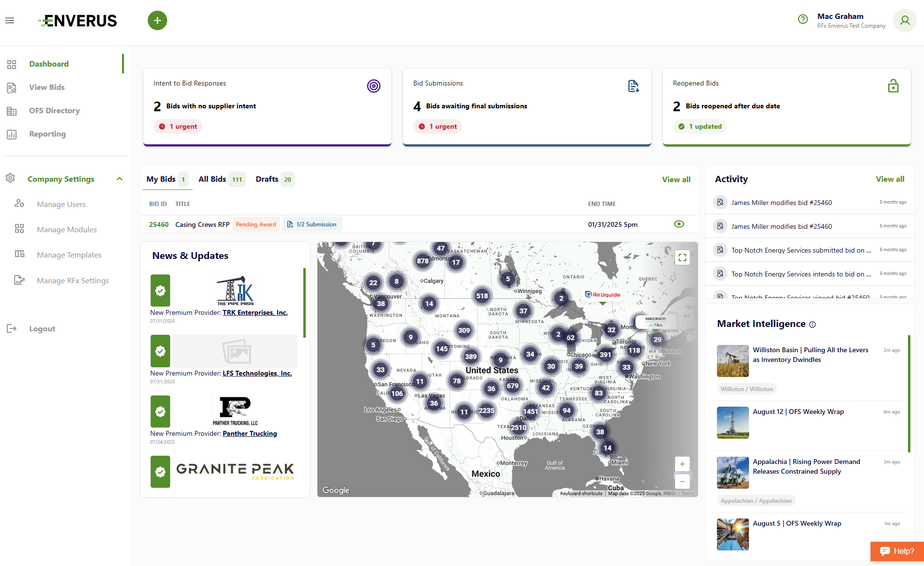Click the Market Intelligence info icon

pyautogui.click(x=812, y=325)
